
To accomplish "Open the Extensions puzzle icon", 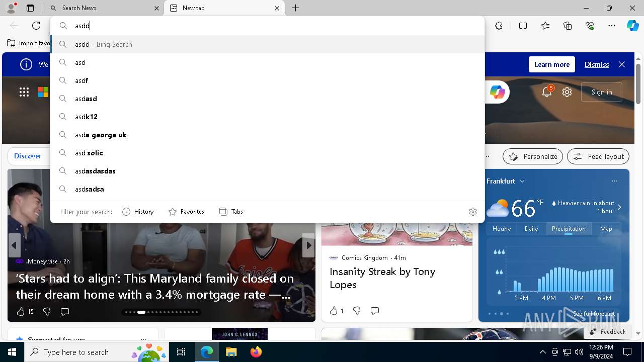I will pos(499,26).
